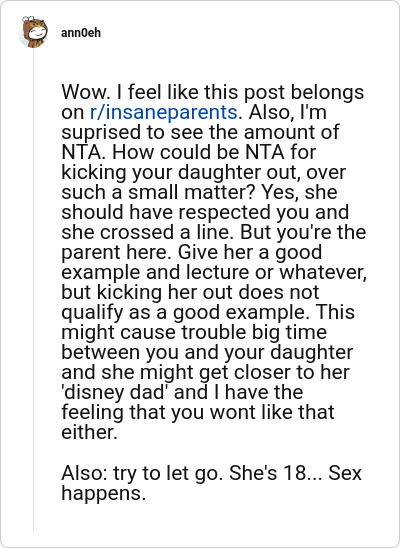Image resolution: width=400 pixels, height=548 pixels.
Task: Click the word 'either.' ending the first paragraph
Action: [89, 432]
